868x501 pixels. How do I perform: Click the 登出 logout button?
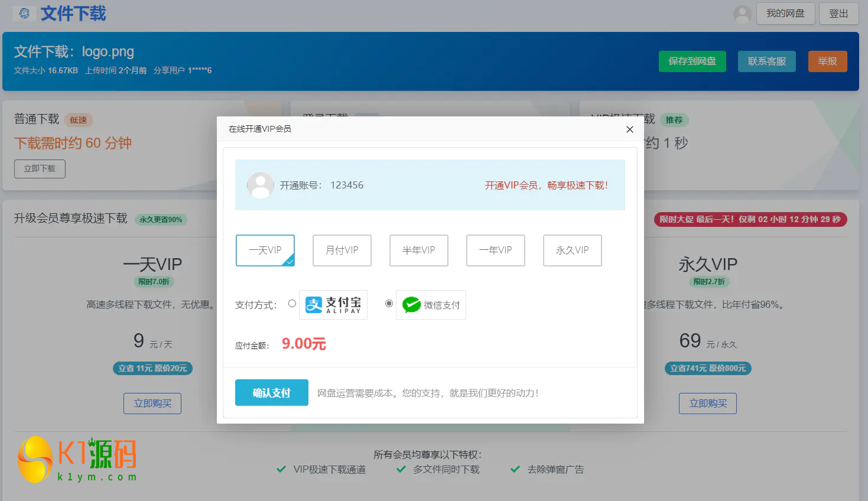(838, 14)
